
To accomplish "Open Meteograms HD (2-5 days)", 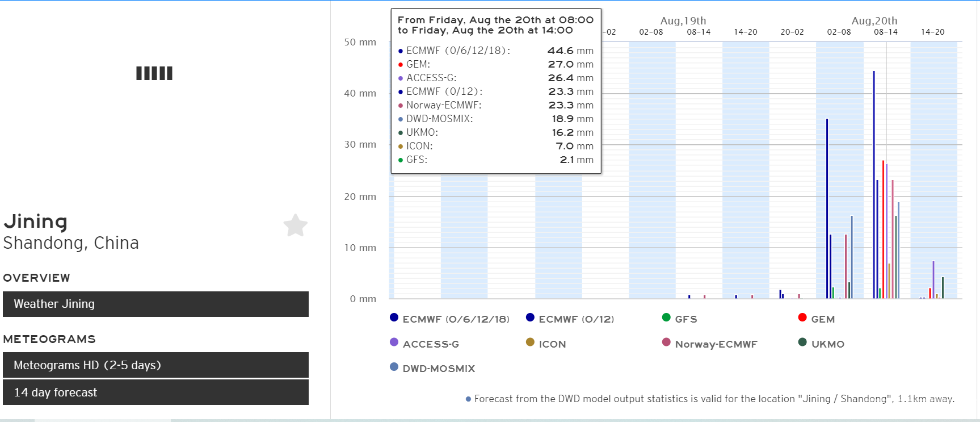I will [155, 365].
